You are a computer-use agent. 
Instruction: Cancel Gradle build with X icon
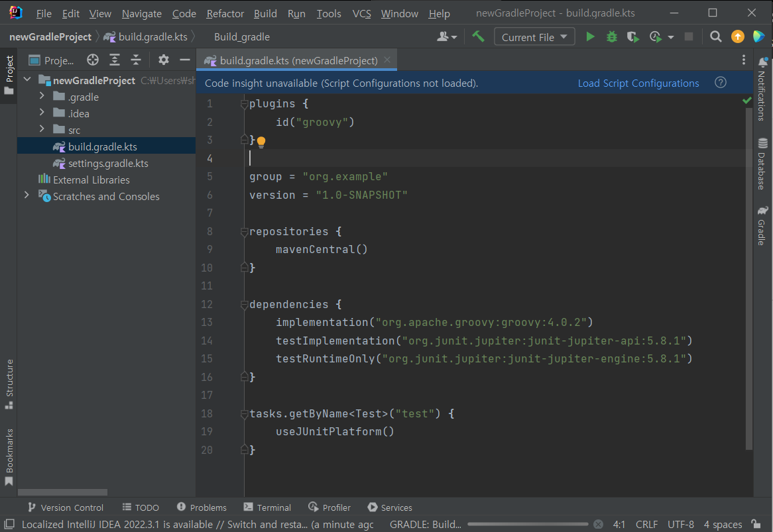598,524
